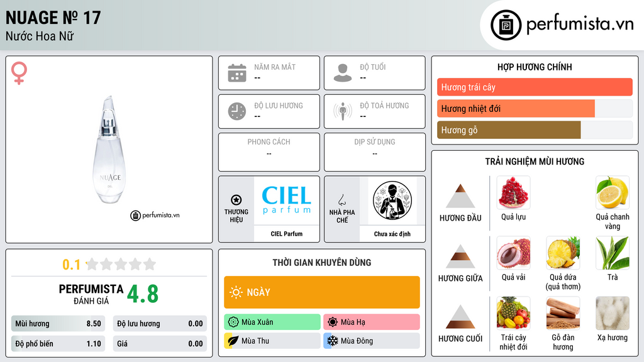The image size is (644, 362).
Task: Click the sillage icon for Độ toả hương
Action: pyautogui.click(x=343, y=111)
